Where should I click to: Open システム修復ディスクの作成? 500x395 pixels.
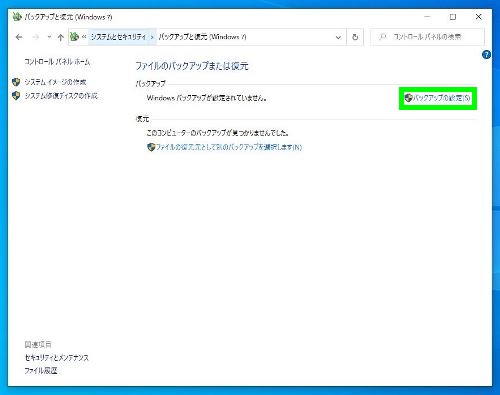coord(61,96)
